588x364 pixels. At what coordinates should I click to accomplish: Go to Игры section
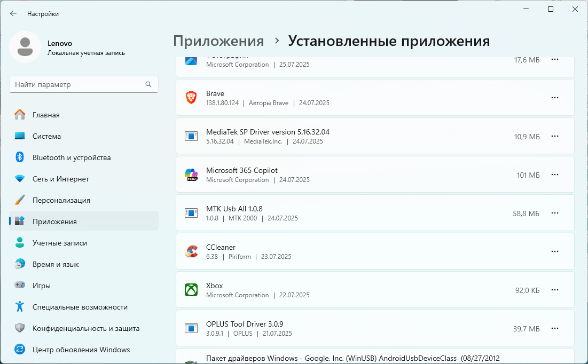[84, 286]
